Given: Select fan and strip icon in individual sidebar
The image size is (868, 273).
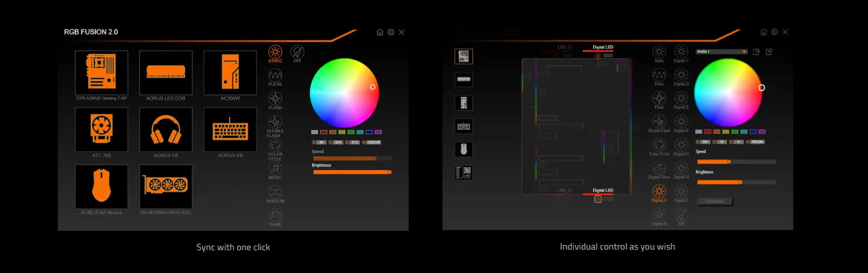Looking at the screenshot, I should [x=464, y=173].
